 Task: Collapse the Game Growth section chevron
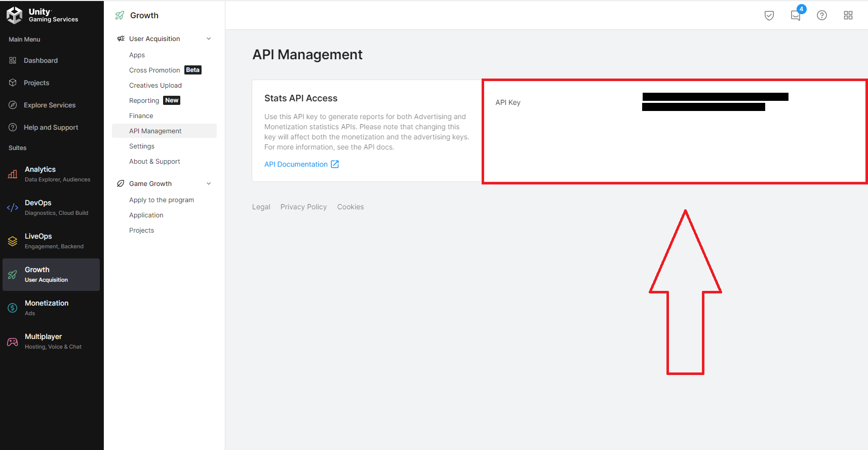[209, 184]
